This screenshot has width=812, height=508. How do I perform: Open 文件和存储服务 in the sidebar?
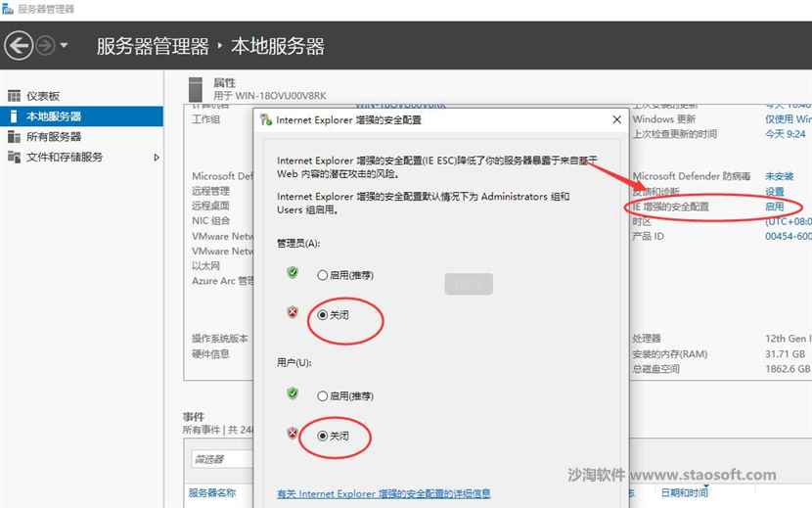65,157
